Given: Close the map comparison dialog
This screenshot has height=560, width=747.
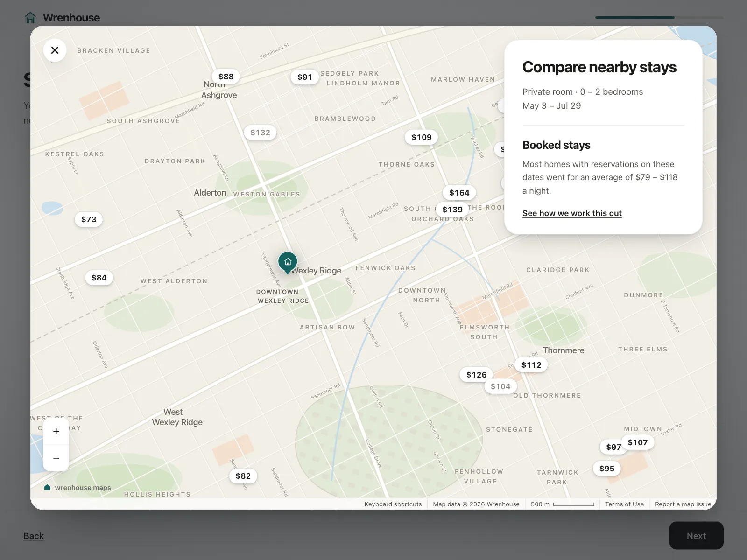Looking at the screenshot, I should tap(55, 50).
